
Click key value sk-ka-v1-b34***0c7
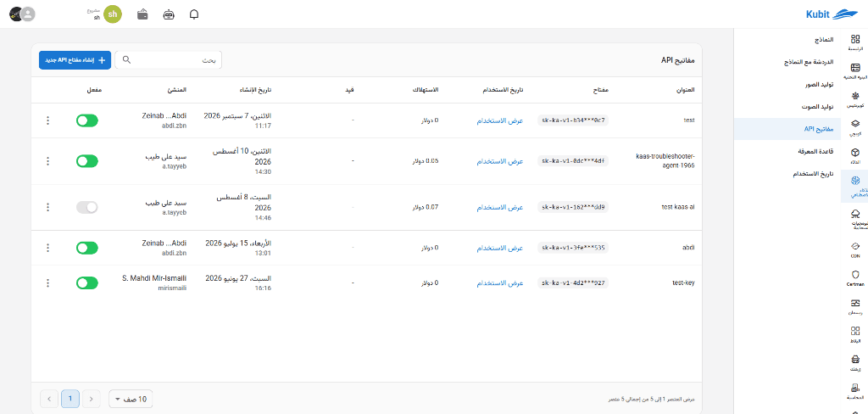pos(574,120)
